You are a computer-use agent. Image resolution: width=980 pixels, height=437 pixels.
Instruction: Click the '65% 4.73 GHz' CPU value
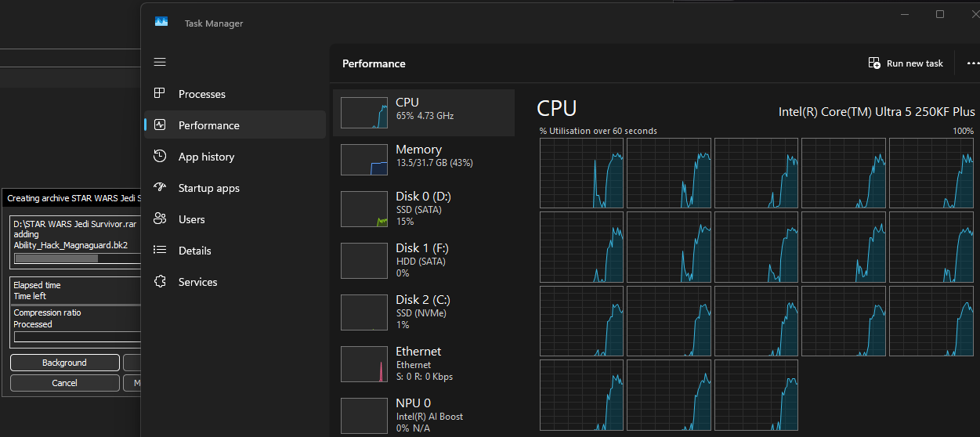[x=425, y=116]
